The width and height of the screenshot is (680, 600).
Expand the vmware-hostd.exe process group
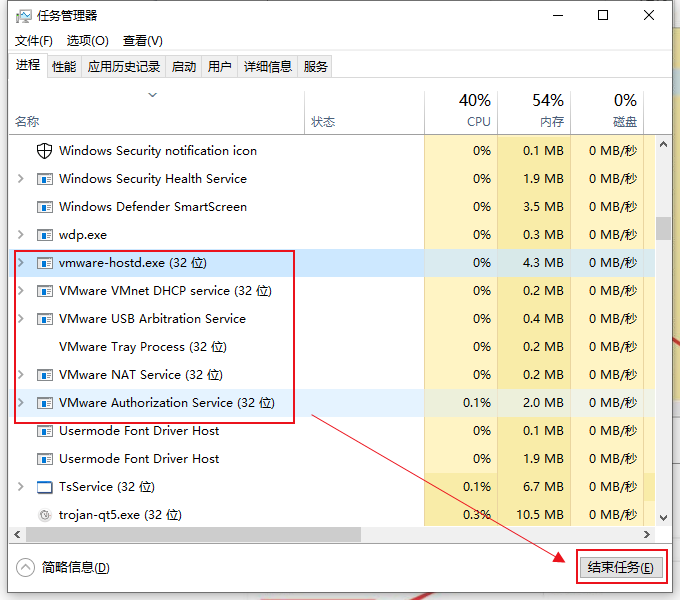[20, 263]
